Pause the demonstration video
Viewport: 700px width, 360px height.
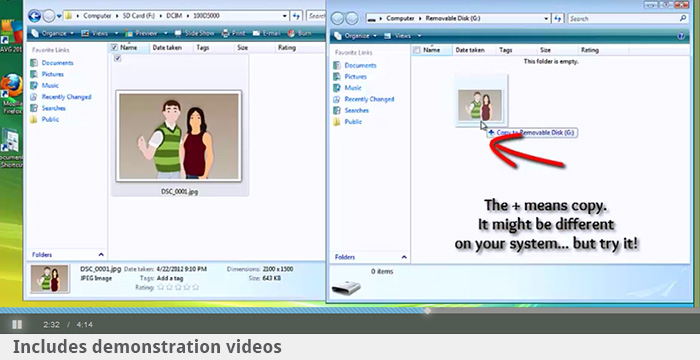click(17, 325)
